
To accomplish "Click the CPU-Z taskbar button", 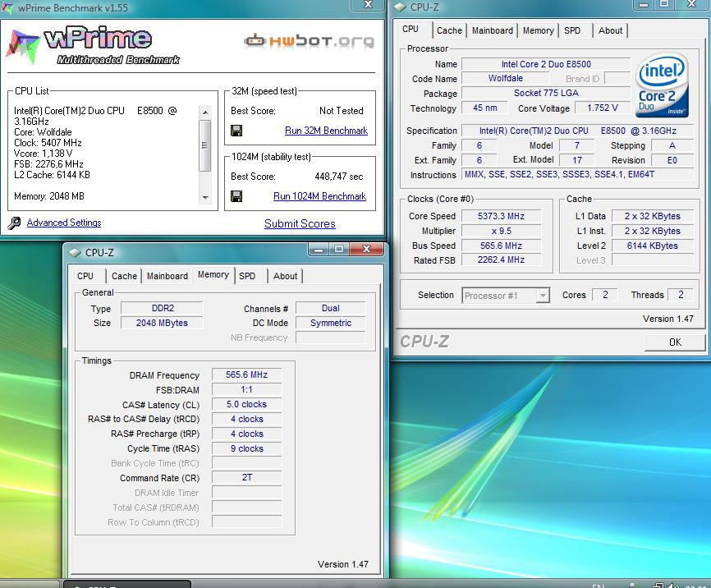I will (127, 584).
